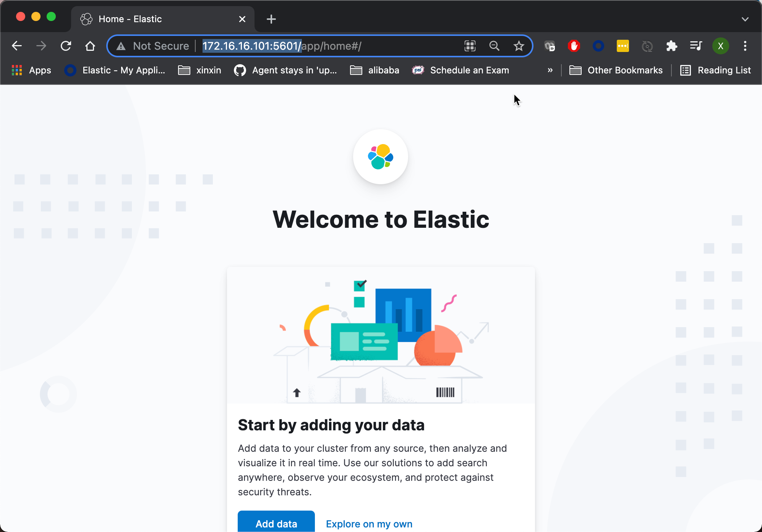The width and height of the screenshot is (762, 532).
Task: Bookmark this page with star icon
Action: click(x=519, y=46)
